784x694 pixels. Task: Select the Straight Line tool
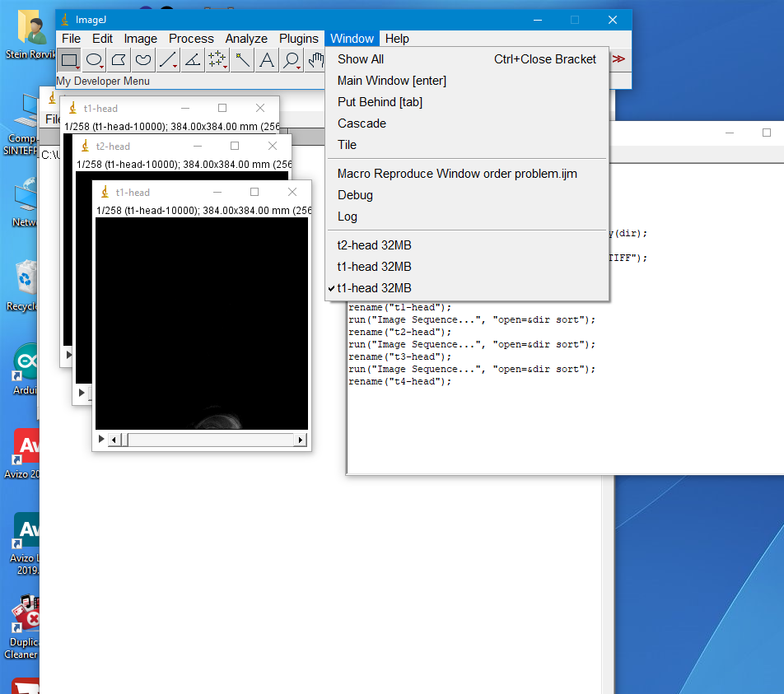(168, 60)
